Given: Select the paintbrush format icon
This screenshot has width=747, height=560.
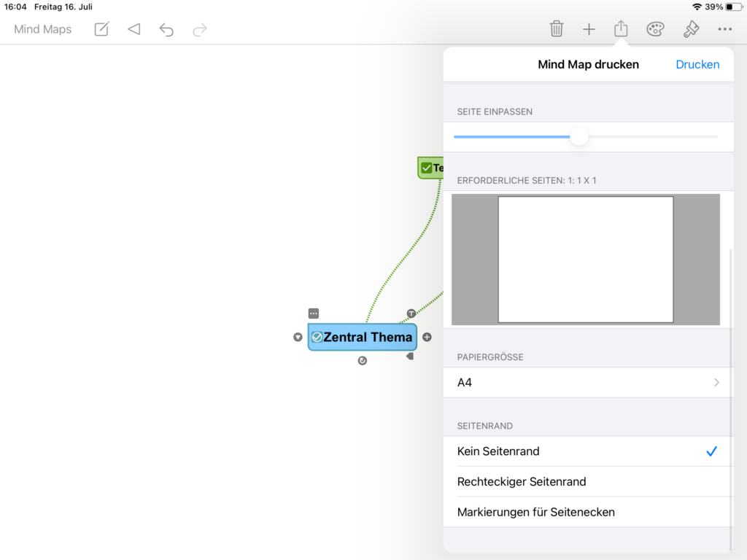Looking at the screenshot, I should pos(691,29).
